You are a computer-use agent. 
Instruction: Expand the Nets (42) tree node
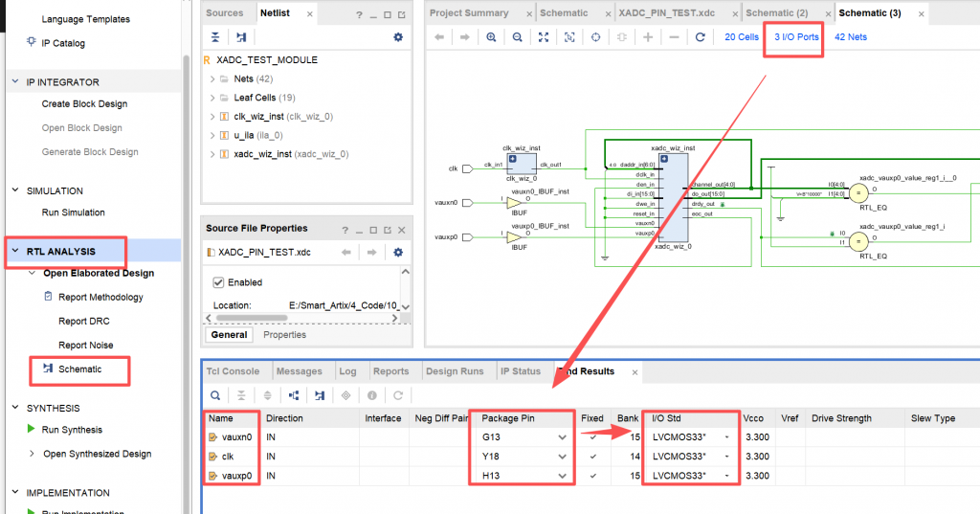(x=212, y=78)
